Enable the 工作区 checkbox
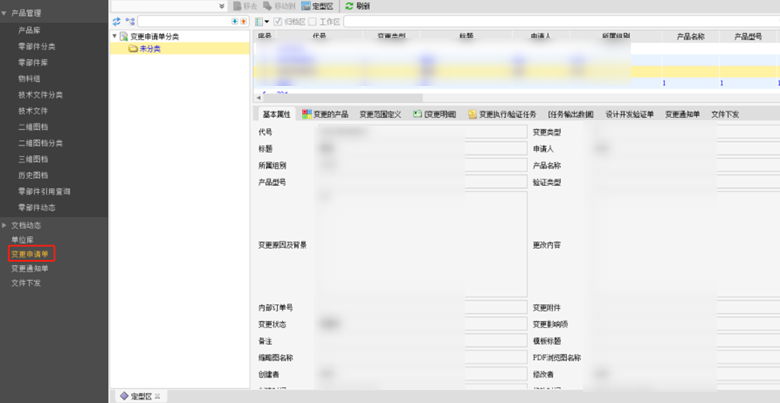780x403 pixels. [x=312, y=21]
